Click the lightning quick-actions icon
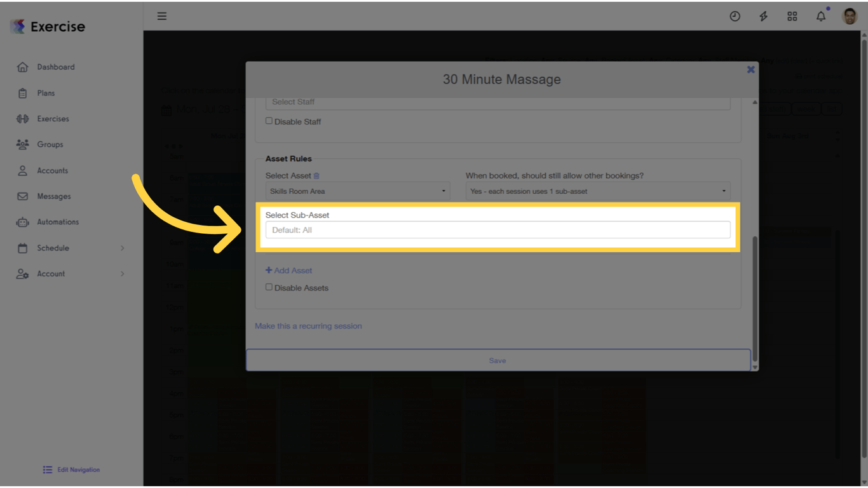Screen dimensions: 868x488 763,16
